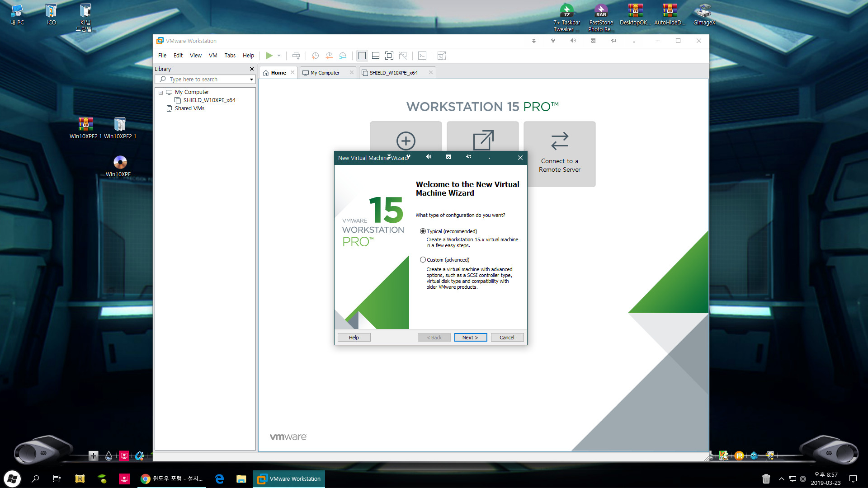The image size is (868, 488).
Task: Close the New Virtual Machine Wizard dialog
Action: (x=520, y=158)
